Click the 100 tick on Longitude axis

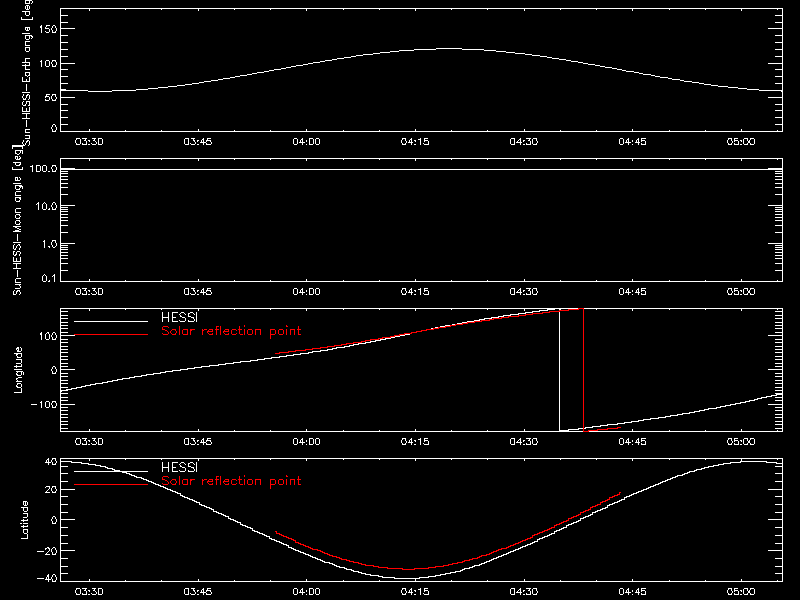tap(48, 336)
